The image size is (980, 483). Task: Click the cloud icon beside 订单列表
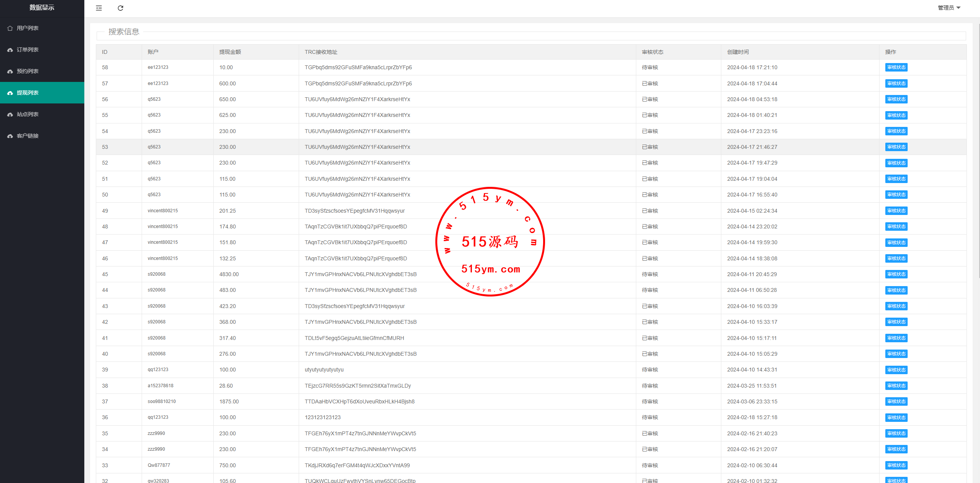10,50
